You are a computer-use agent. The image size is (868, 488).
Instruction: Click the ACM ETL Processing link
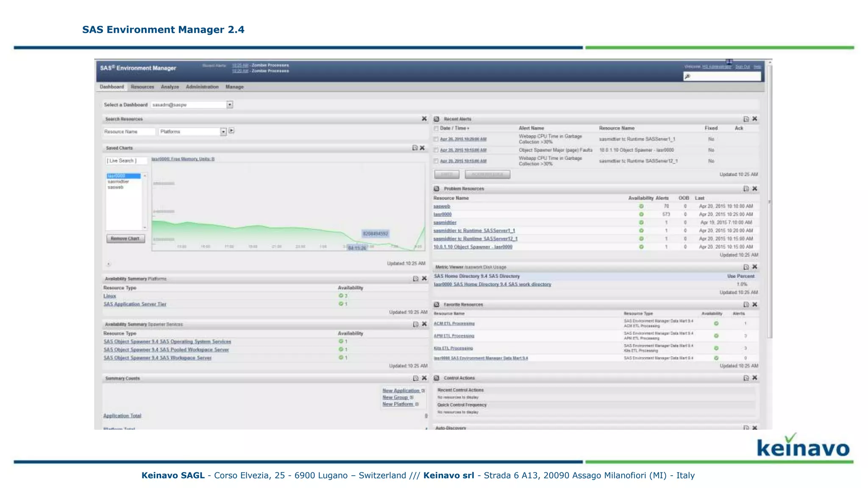point(454,324)
